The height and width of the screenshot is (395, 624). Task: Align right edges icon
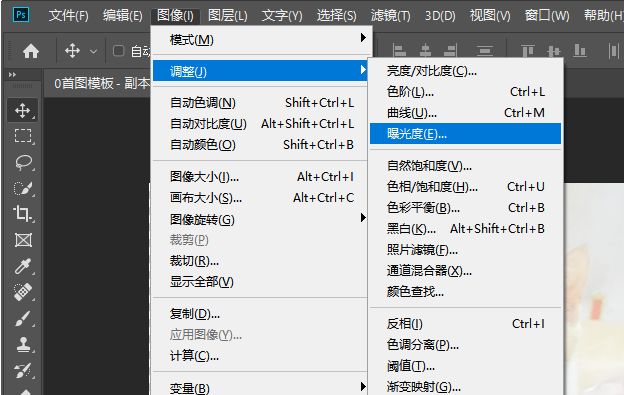coord(450,51)
